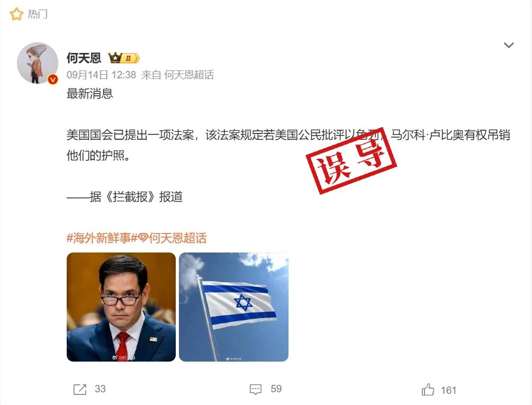Click the comment bubble icon
Screen dimensions: 532x405
point(256,390)
